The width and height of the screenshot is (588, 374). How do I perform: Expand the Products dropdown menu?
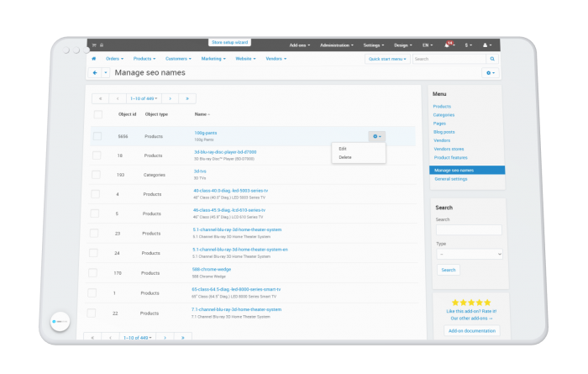tap(144, 59)
